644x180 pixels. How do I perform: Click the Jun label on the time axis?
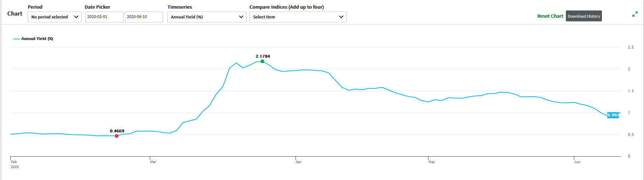click(577, 162)
